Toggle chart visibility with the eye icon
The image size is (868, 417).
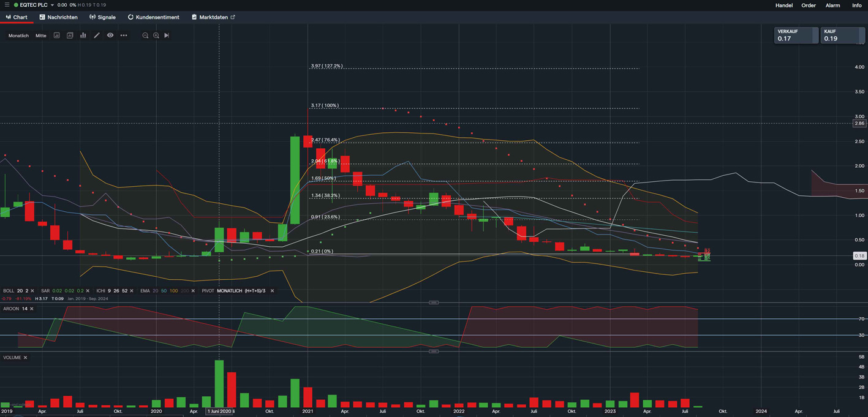pos(110,36)
